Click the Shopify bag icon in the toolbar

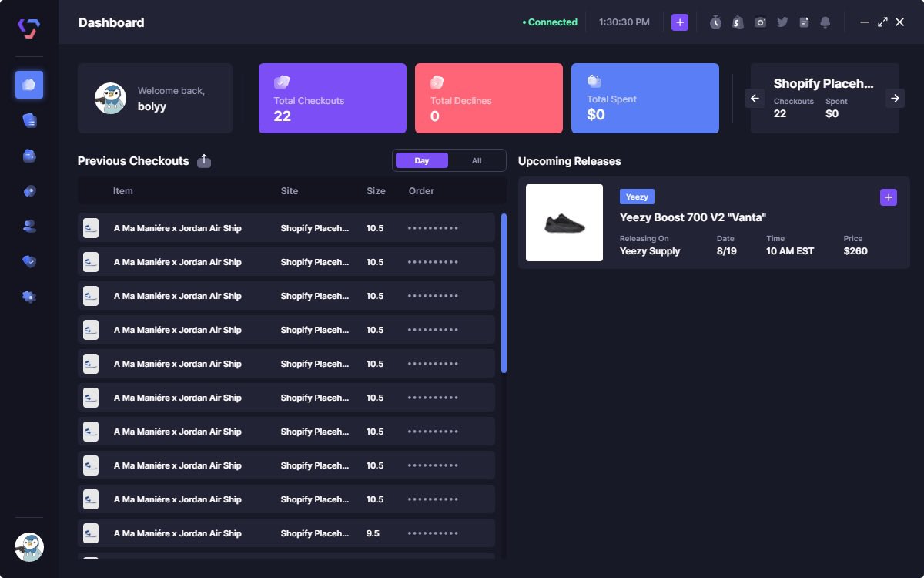737,22
